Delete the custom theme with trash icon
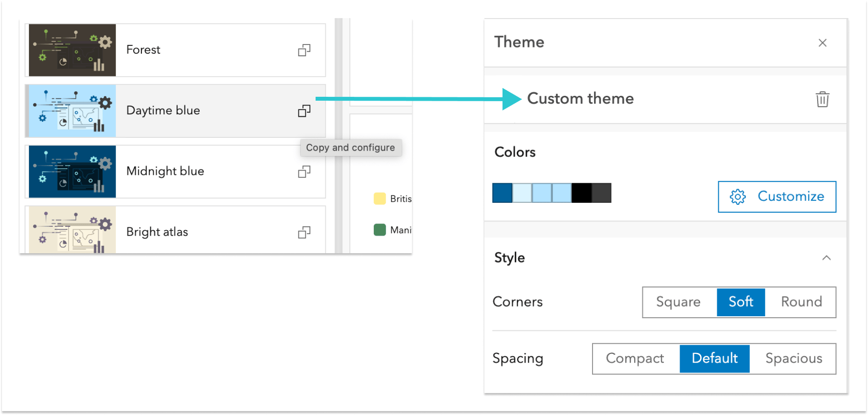 click(822, 99)
